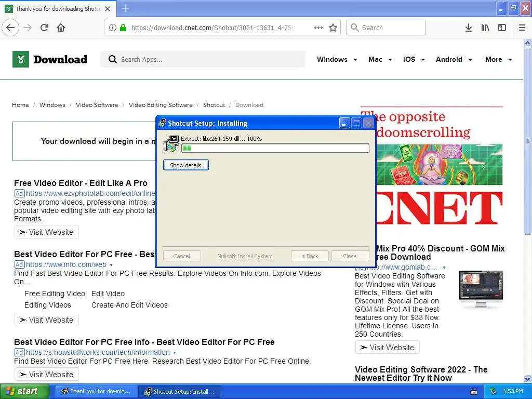The image size is (532, 399).
Task: Switch to Firefox taskbar button
Action: pos(96,392)
